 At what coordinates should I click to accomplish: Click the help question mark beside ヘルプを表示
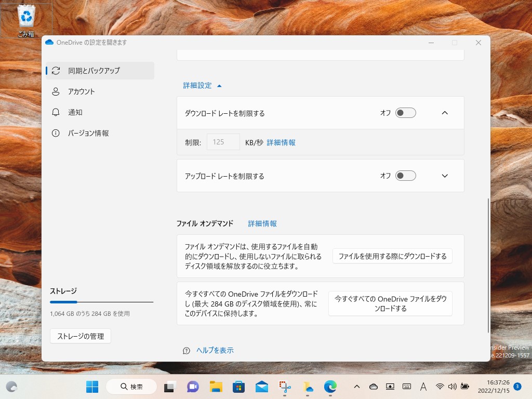(186, 351)
